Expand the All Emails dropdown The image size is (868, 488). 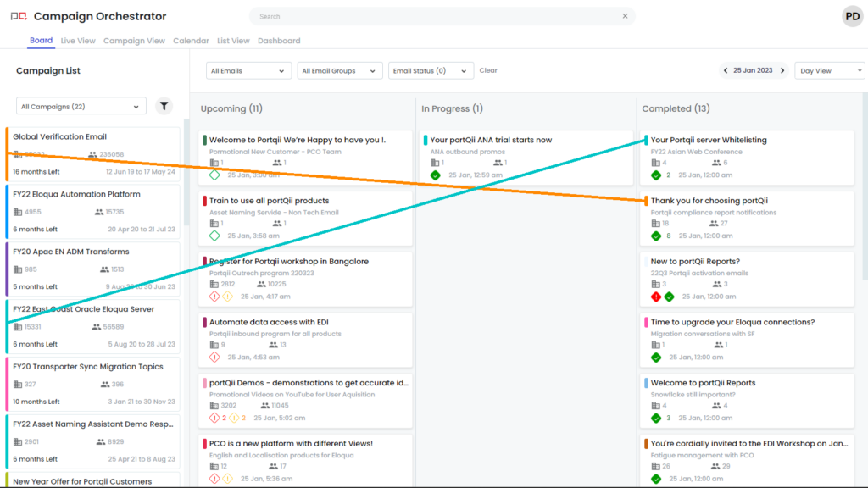(248, 71)
